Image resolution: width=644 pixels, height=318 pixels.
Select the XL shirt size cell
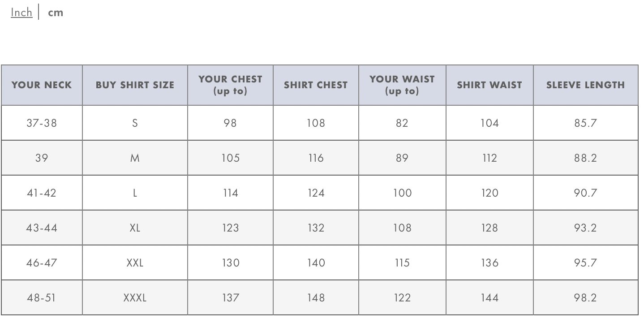click(135, 228)
